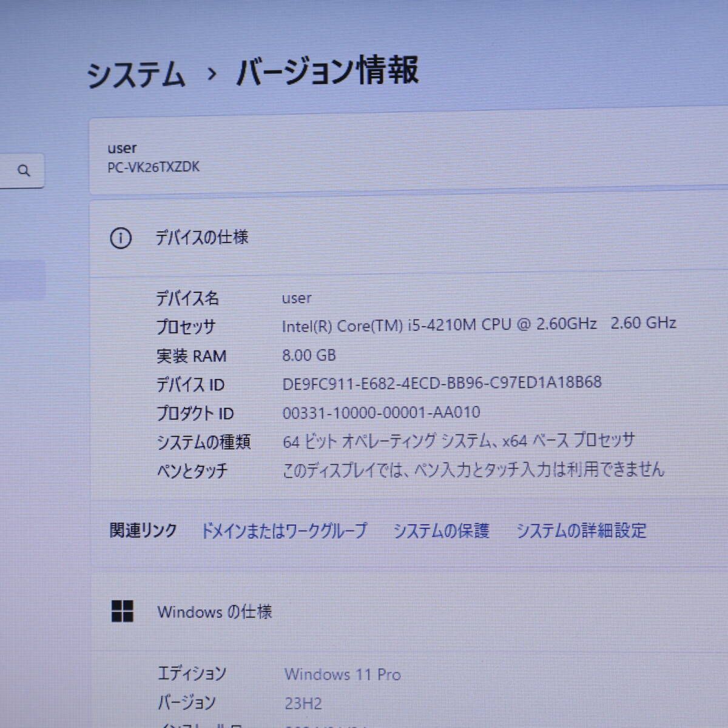The width and height of the screenshot is (728, 728).
Task: Click the プロダクト ID label
Action: tap(195, 414)
